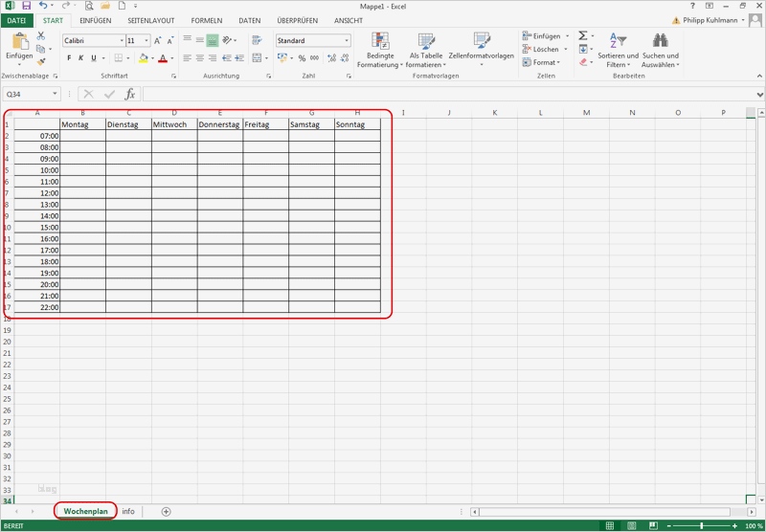Remove a decimal place

click(x=345, y=58)
